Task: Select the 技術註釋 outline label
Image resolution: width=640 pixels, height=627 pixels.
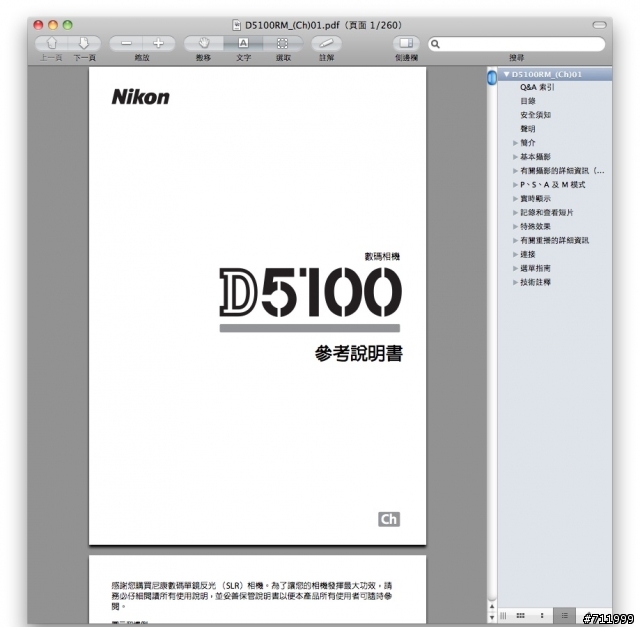Action: pos(536,282)
